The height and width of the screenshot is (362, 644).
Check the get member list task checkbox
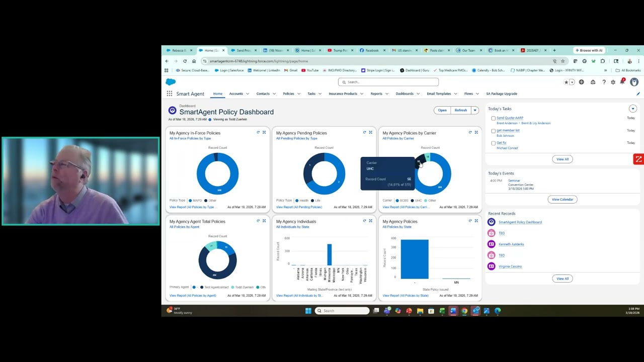click(x=493, y=131)
